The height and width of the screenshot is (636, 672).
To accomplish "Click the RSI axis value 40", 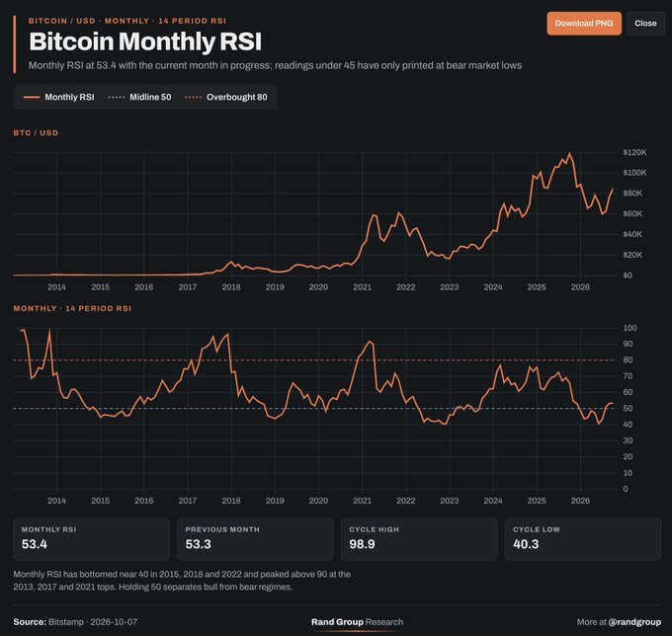I will click(x=628, y=425).
